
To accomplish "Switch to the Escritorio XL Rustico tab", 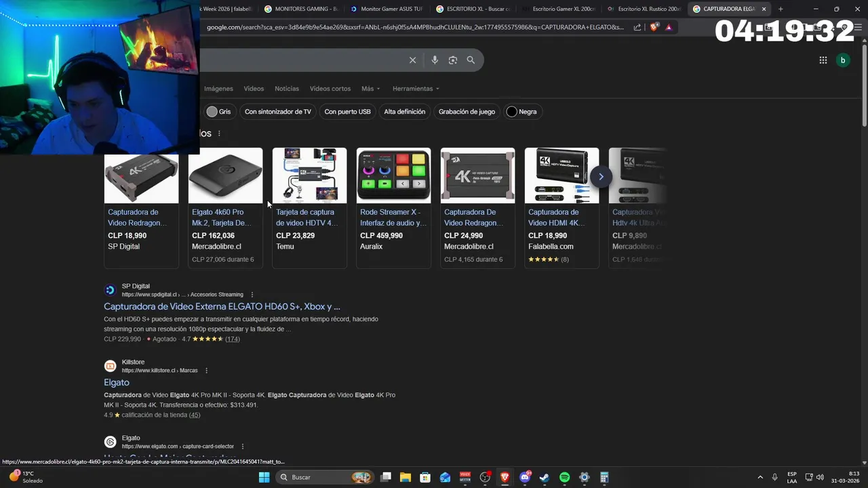I will [x=645, y=9].
